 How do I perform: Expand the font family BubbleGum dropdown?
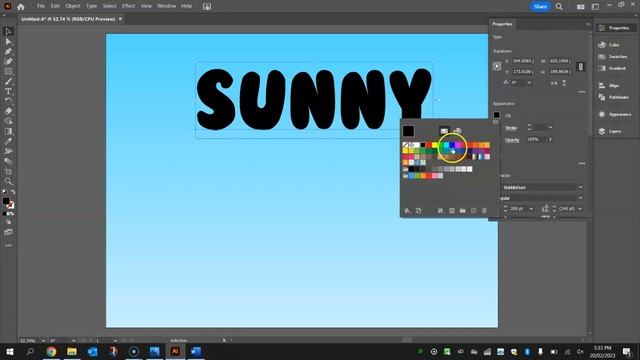580,187
